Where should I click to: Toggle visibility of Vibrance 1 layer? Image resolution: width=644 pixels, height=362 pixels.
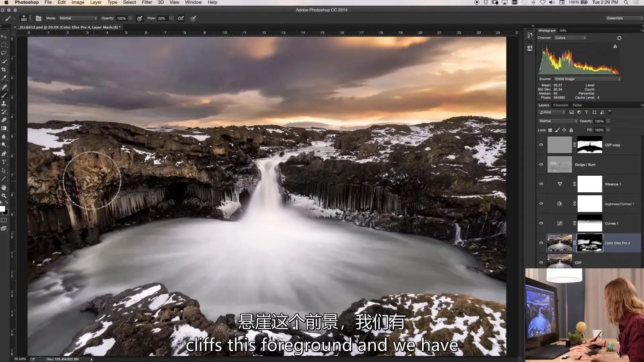(541, 184)
